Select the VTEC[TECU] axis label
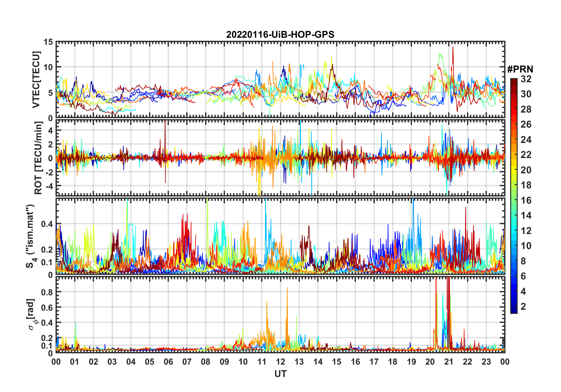 [36, 80]
